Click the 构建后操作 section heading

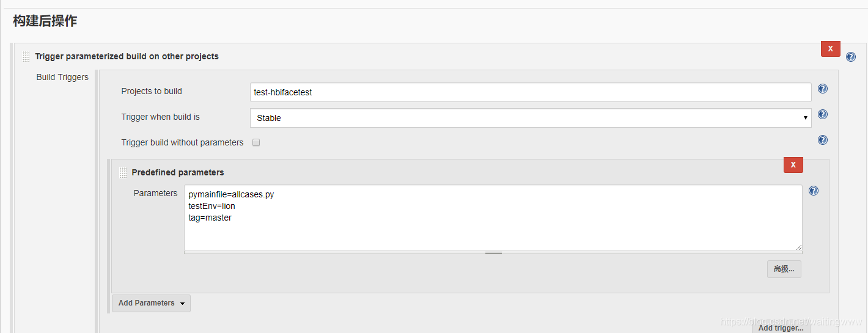point(45,21)
